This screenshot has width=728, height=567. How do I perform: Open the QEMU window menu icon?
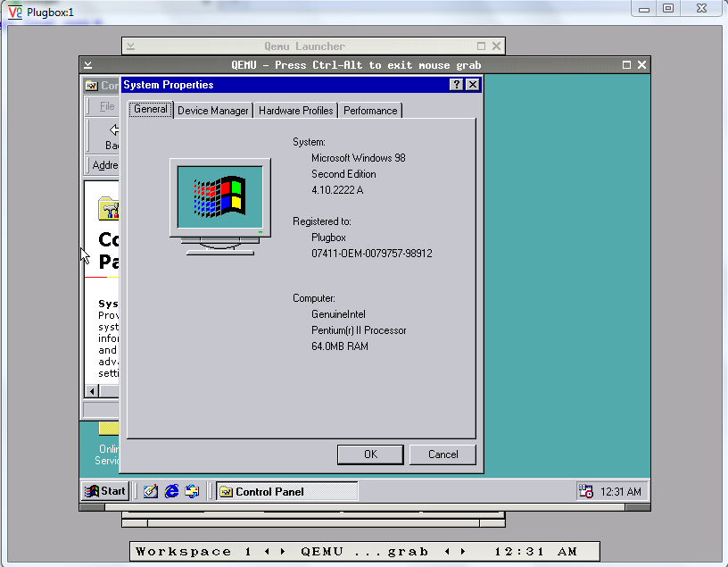pyautogui.click(x=87, y=65)
